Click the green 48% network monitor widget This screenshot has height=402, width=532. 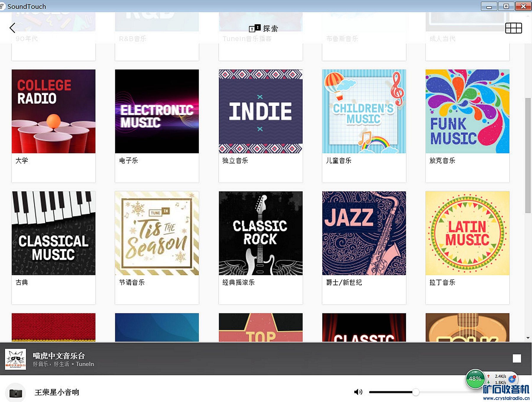click(475, 379)
